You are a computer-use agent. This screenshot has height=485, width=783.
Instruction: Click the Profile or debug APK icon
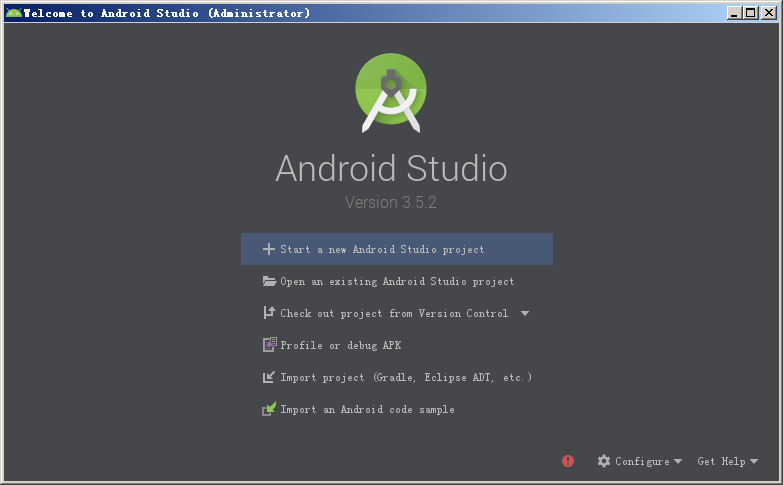[x=270, y=345]
